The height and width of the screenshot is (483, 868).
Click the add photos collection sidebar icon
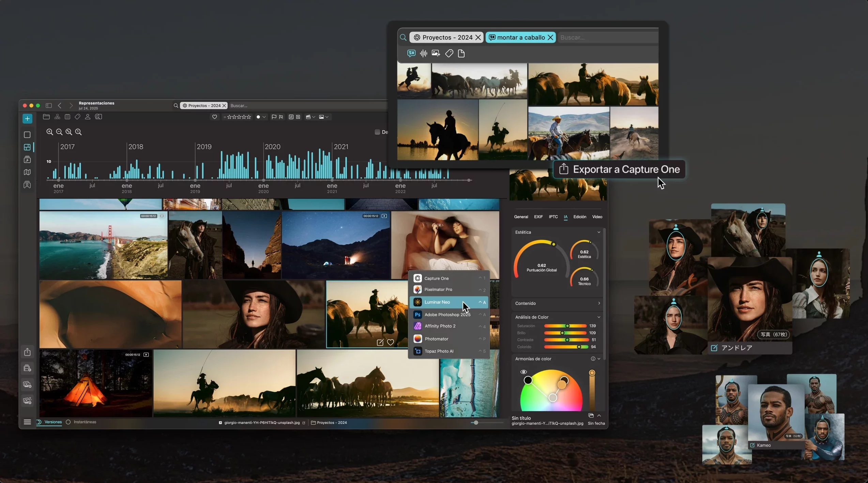[x=27, y=384]
